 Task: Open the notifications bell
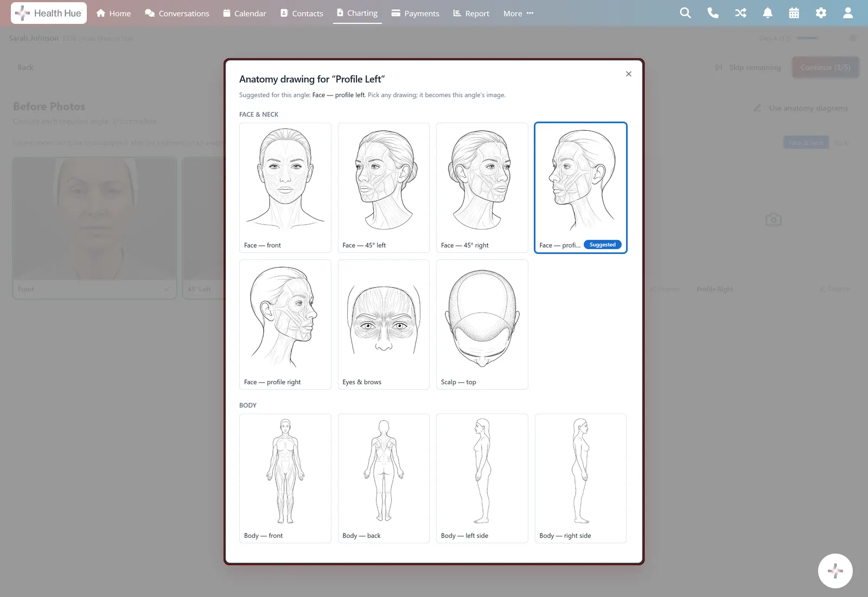click(767, 13)
